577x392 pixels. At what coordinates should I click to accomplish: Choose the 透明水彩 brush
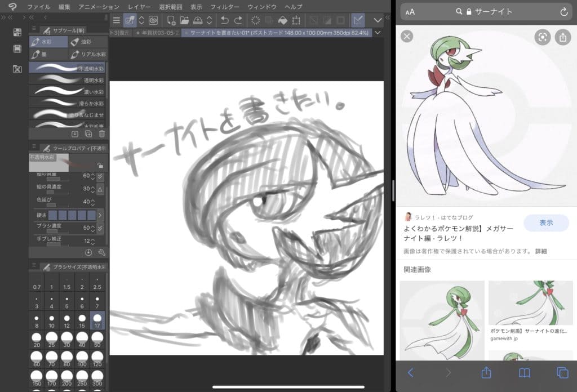(x=68, y=79)
